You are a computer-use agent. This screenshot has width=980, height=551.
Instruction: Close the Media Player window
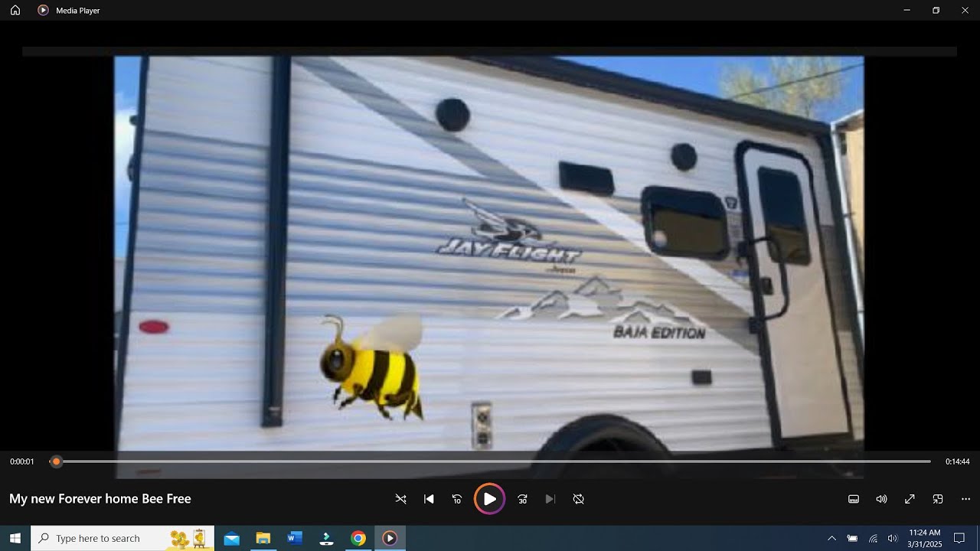965,10
